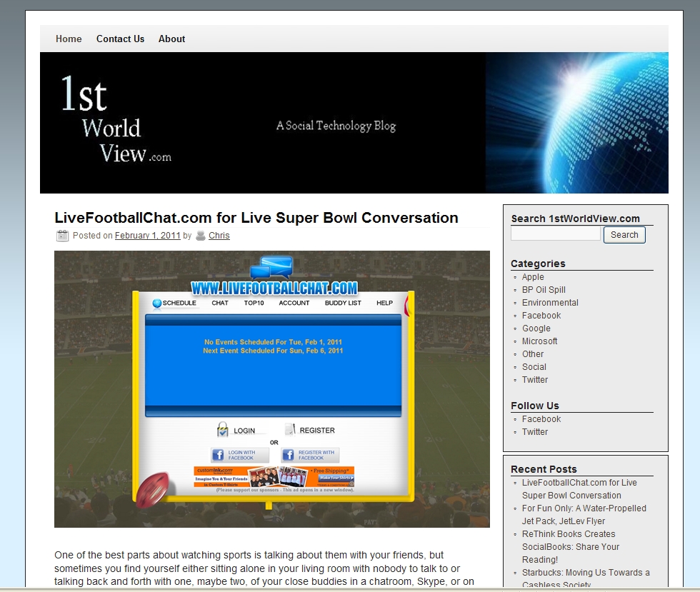
Task: Select the BUDDY LIST tab in screenshot
Action: [343, 303]
